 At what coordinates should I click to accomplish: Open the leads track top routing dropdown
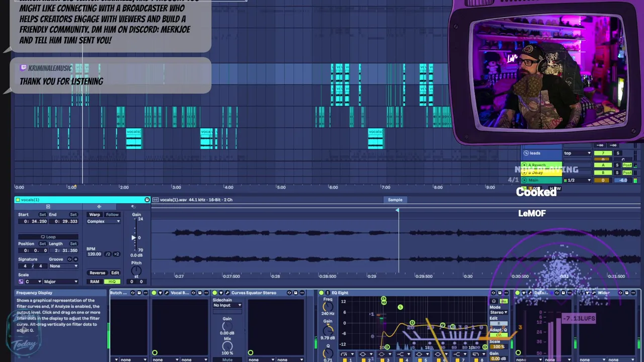[577, 153]
